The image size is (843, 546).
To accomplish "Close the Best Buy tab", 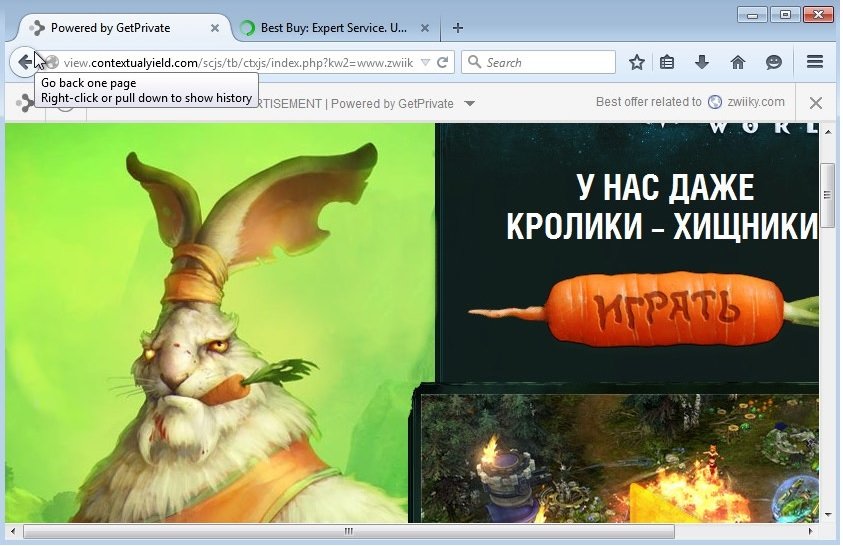I will pyautogui.click(x=425, y=28).
